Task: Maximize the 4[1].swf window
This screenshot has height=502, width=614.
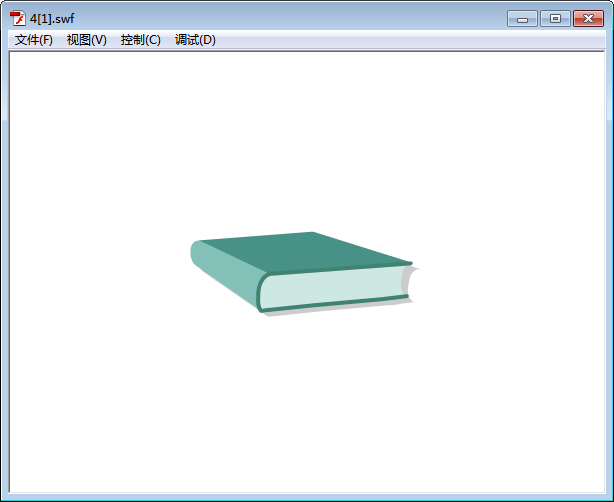Action: click(555, 19)
